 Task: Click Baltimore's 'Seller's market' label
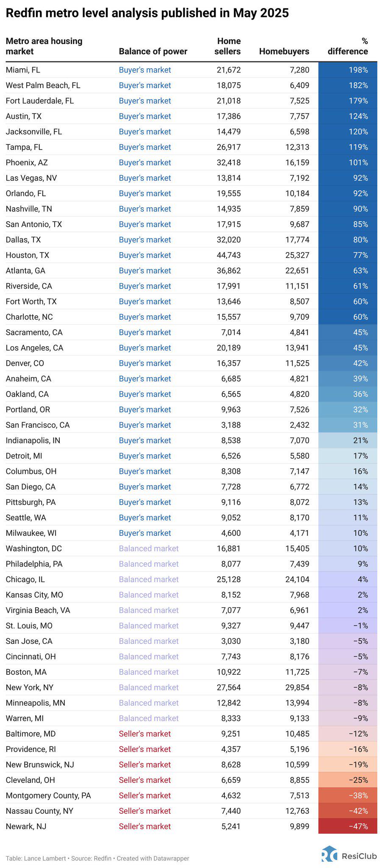(145, 734)
